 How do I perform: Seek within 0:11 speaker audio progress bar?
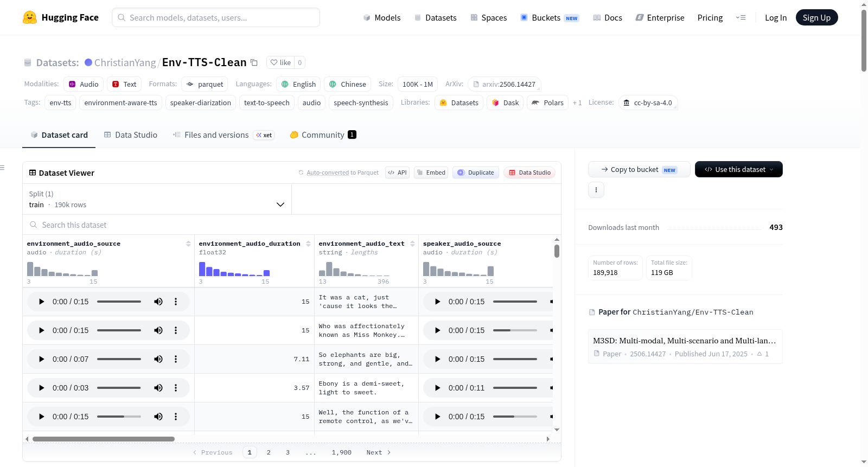click(515, 388)
